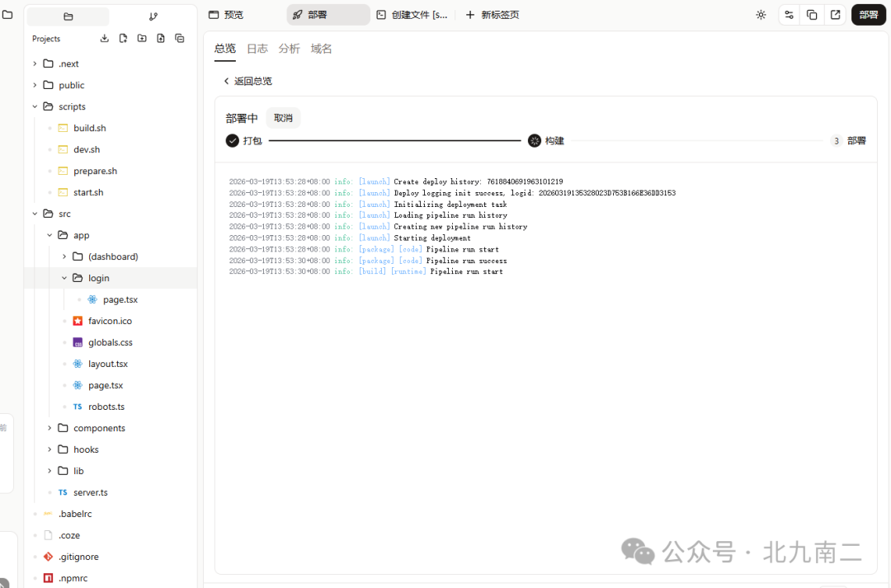
Task: Open the 日志 logs sub-tab
Action: point(257,49)
